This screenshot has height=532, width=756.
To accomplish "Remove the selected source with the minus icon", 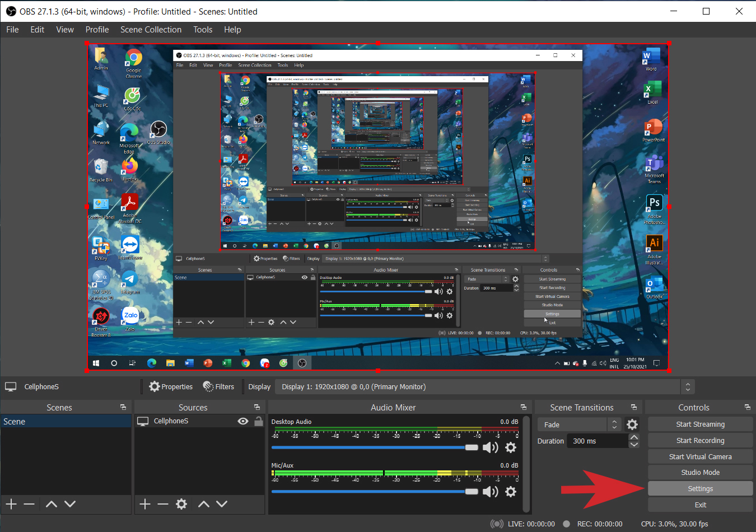I will pos(162,504).
